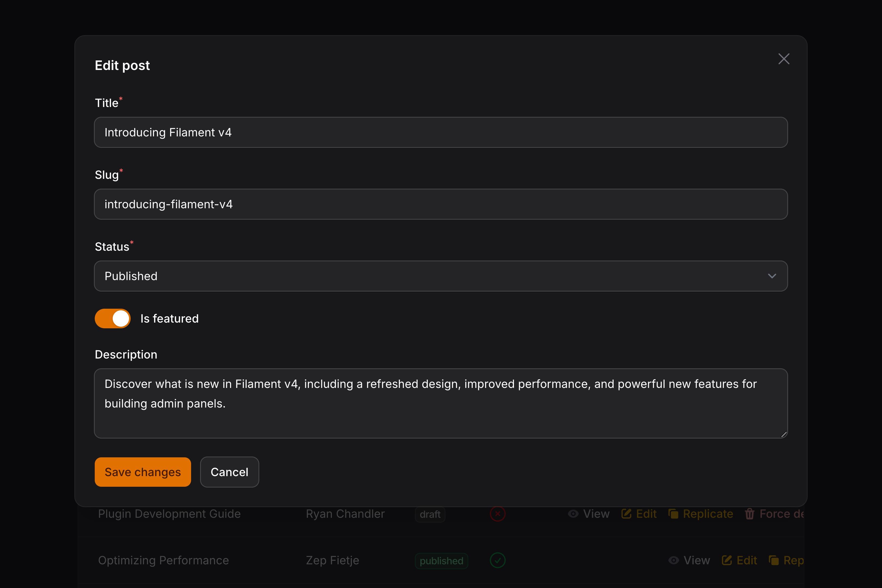Click pencil icon in Plugin Development Guide row

626,514
